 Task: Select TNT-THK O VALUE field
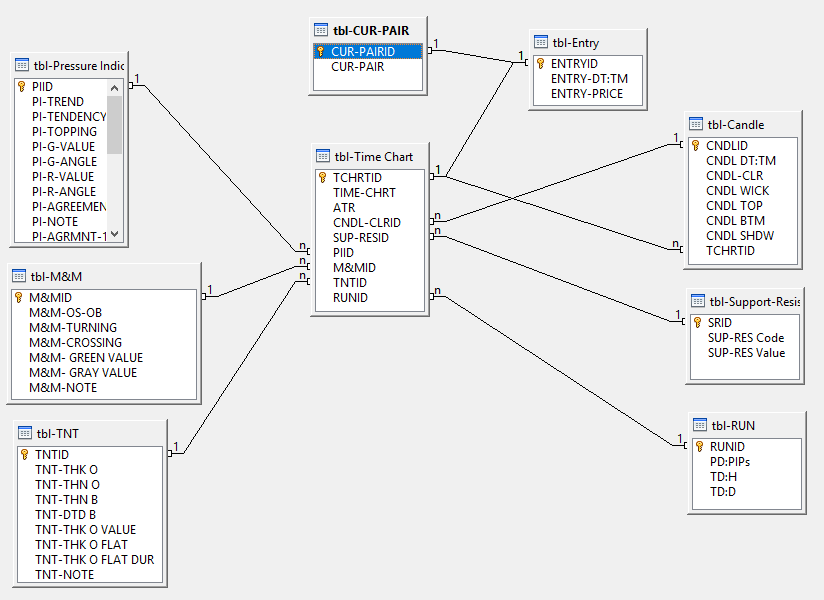coord(85,530)
